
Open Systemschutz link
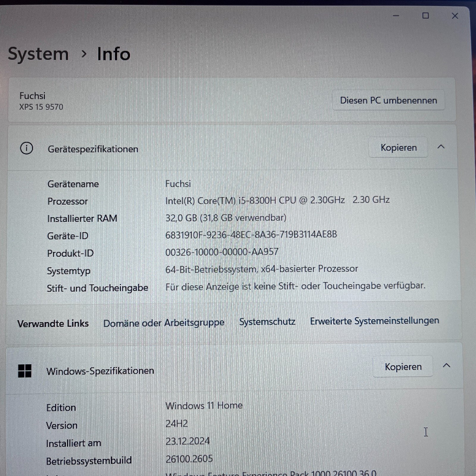click(x=267, y=322)
